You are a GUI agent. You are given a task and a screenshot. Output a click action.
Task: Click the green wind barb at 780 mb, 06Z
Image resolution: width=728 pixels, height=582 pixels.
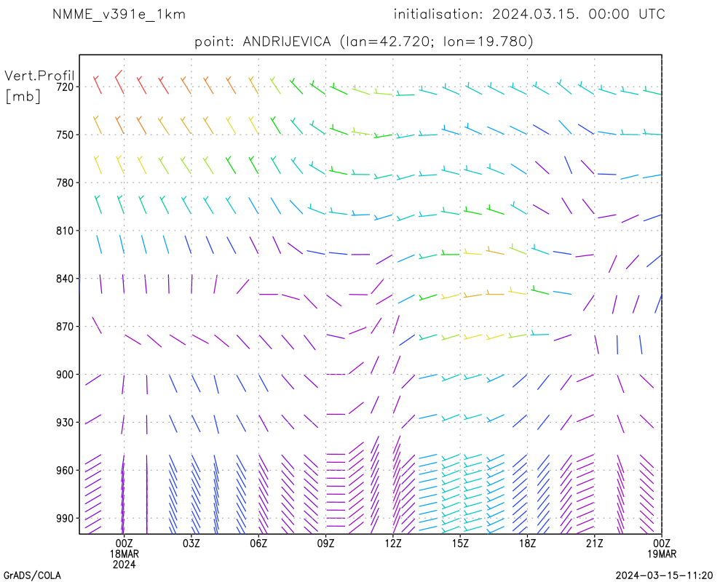click(253, 165)
